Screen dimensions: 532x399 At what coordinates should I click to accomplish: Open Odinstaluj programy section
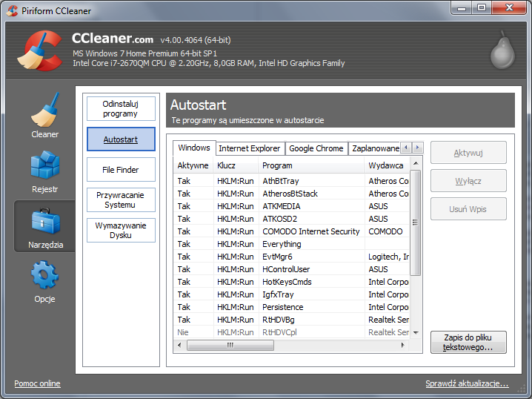[121, 109]
